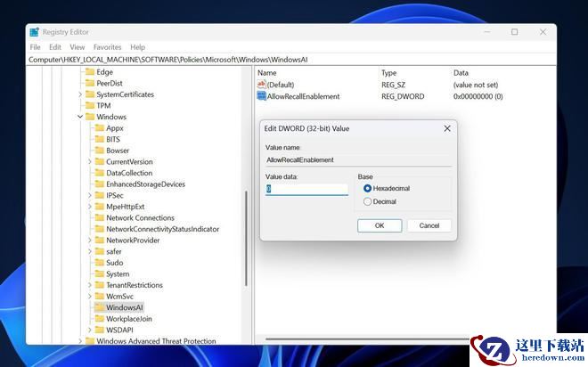The image size is (588, 367).
Task: Click the DataCollection folder icon
Action: [99, 173]
